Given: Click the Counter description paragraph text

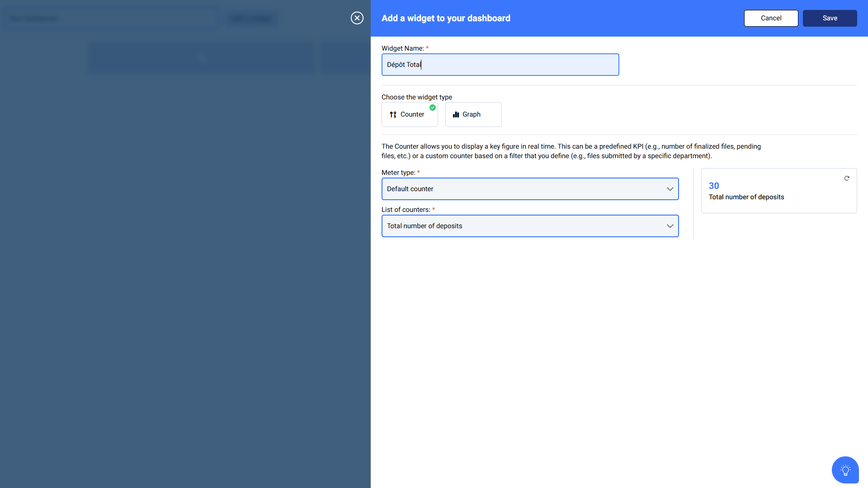Looking at the screenshot, I should point(571,151).
